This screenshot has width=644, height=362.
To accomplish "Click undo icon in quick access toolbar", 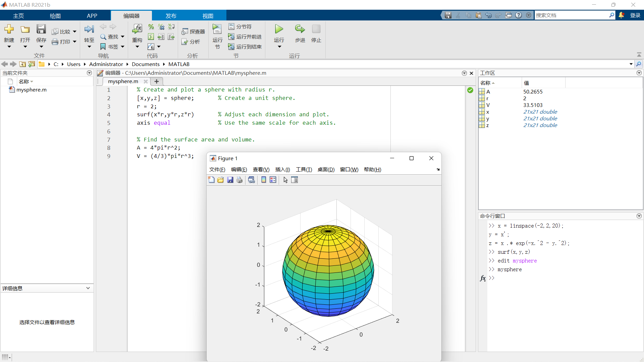I will (x=488, y=15).
